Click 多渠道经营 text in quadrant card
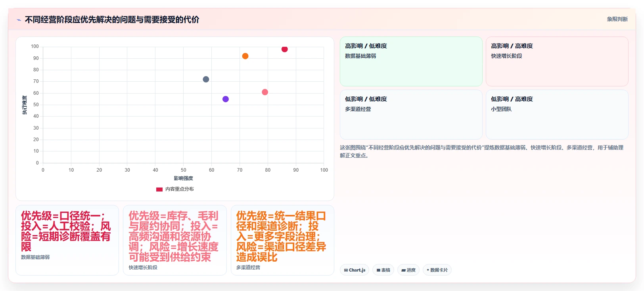 pyautogui.click(x=358, y=109)
